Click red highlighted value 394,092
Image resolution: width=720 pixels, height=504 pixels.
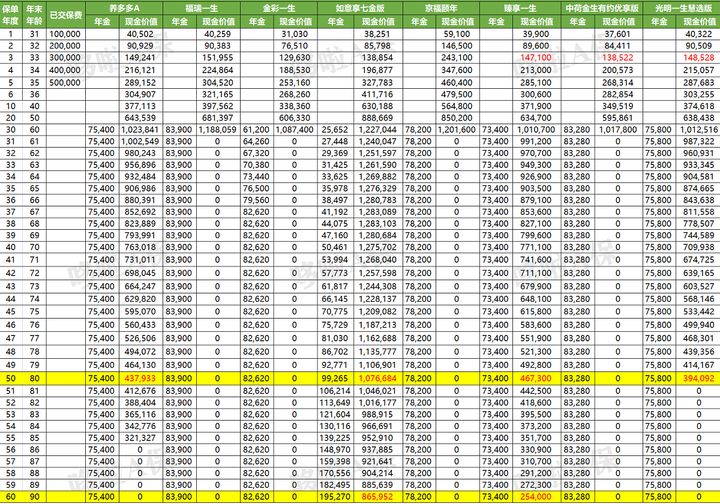tap(698, 379)
